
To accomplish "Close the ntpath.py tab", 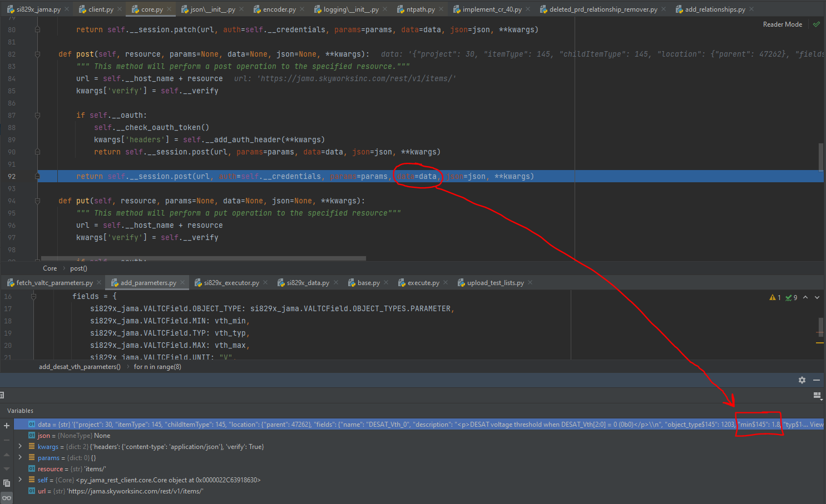I will 441,9.
